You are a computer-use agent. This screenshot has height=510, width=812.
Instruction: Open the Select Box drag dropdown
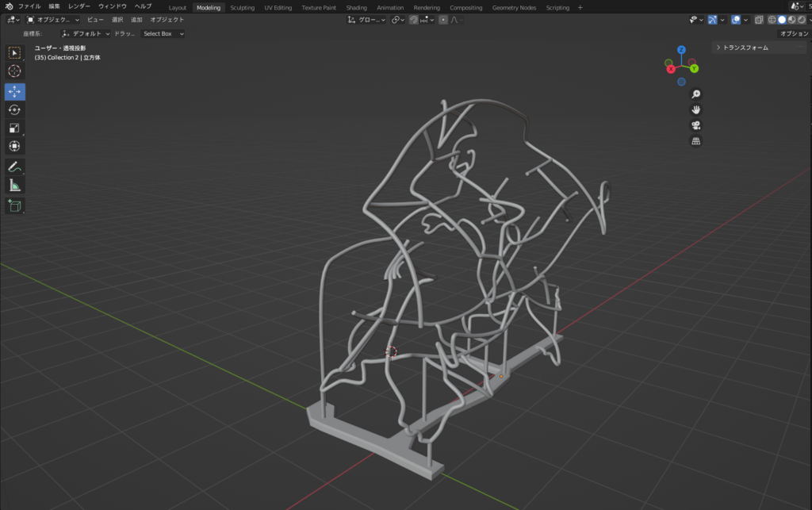pos(163,33)
